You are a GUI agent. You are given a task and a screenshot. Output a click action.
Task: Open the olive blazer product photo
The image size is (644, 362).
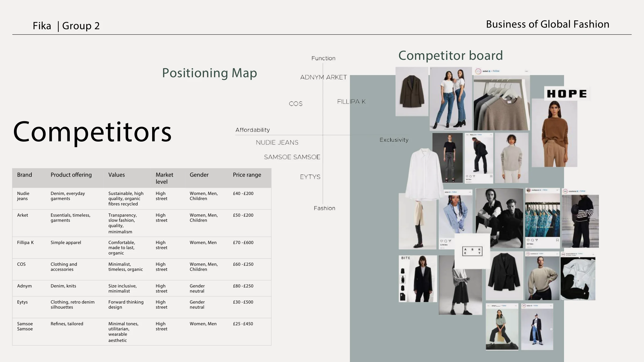412,92
